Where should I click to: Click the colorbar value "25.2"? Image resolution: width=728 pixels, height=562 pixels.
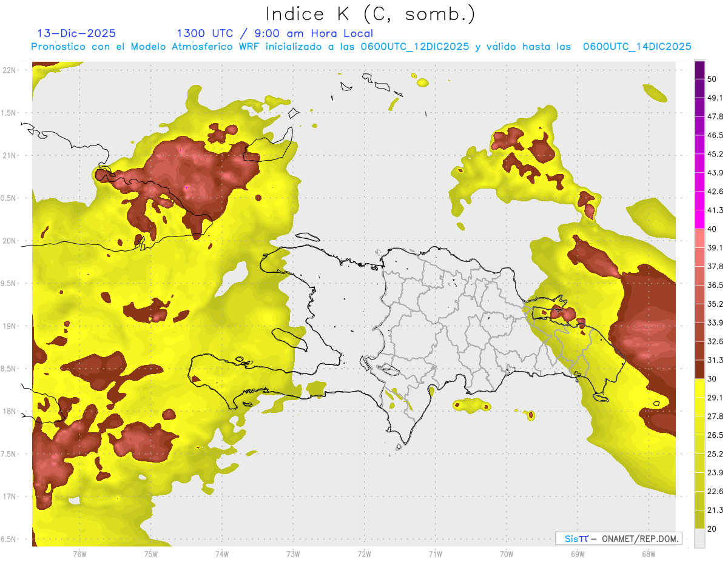pos(715,454)
